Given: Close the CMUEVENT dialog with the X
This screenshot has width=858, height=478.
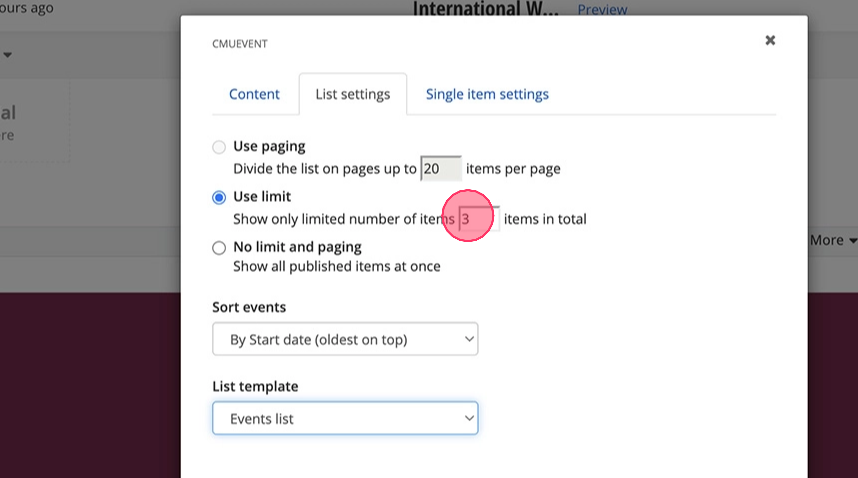Looking at the screenshot, I should coord(770,41).
